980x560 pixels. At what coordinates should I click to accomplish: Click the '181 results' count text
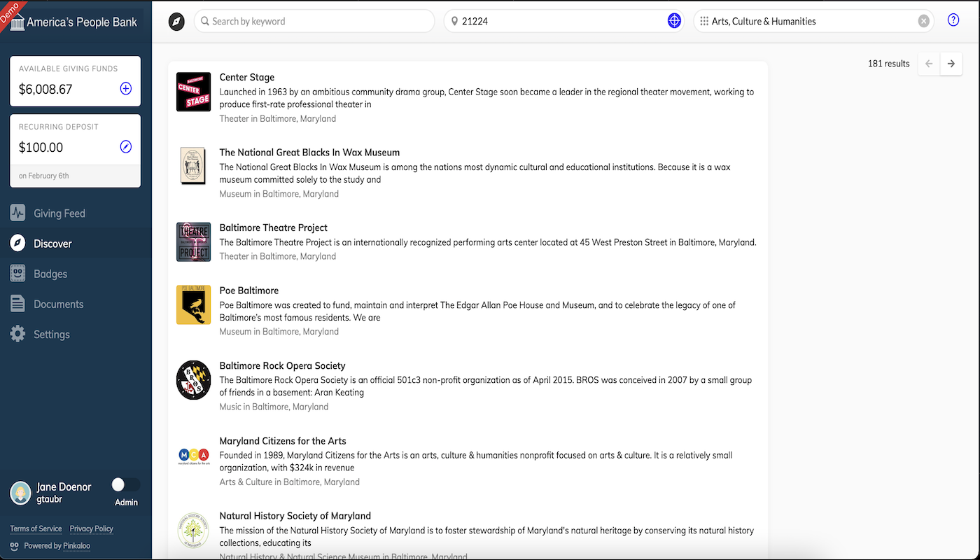tap(889, 64)
